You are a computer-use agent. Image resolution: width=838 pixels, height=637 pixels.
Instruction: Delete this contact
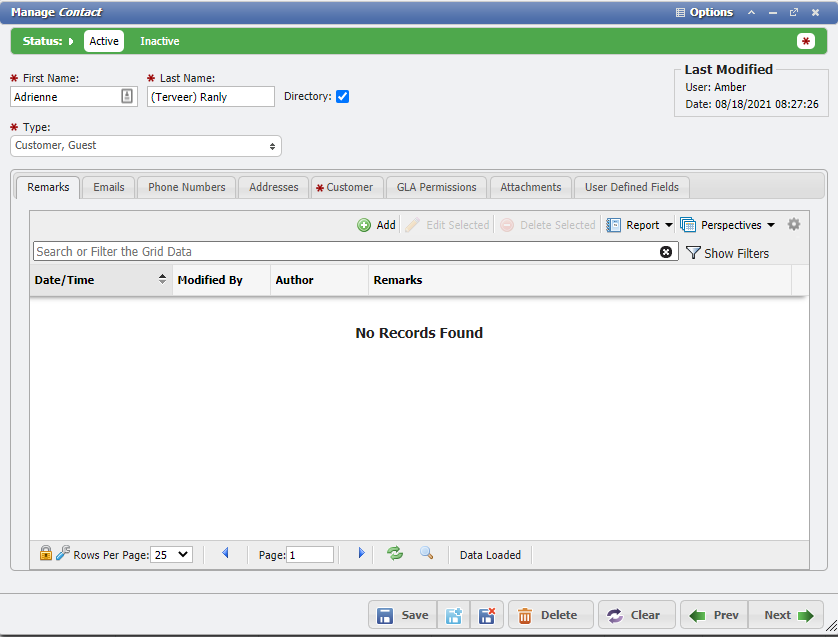(x=550, y=615)
